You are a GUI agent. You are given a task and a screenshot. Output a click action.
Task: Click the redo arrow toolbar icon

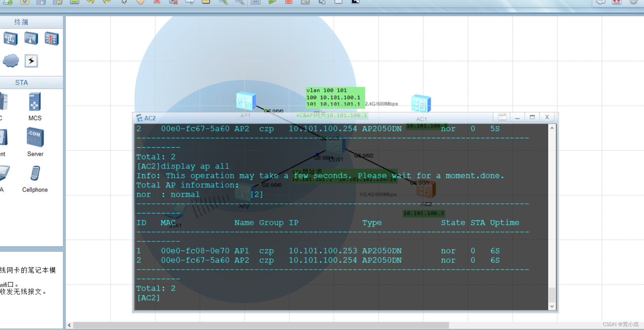107,1
